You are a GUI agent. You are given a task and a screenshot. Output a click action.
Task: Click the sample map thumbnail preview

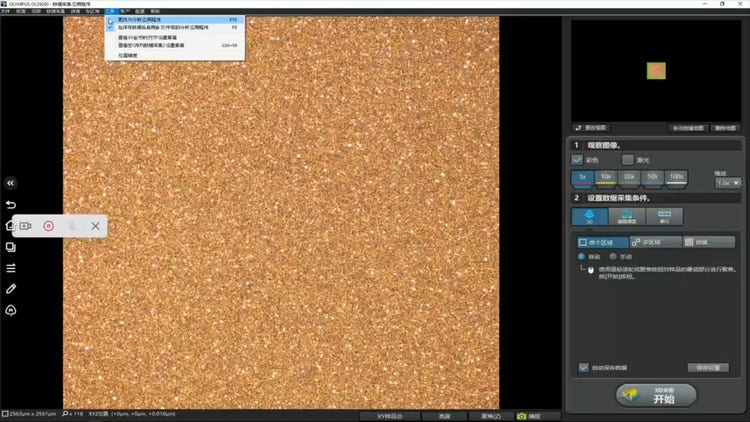655,71
